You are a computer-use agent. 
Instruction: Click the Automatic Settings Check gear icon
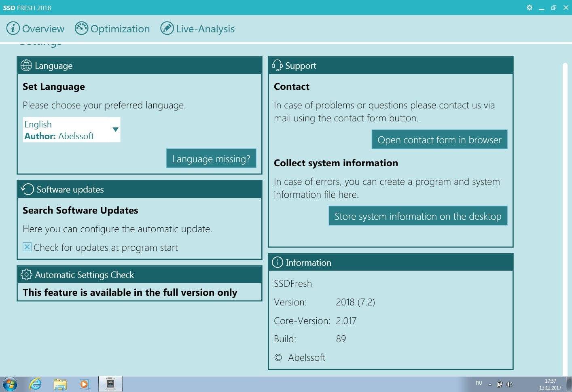[x=26, y=275]
